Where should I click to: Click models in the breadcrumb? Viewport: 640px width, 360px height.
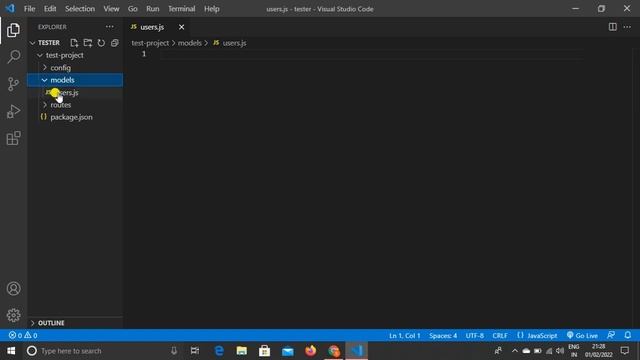(x=189, y=43)
